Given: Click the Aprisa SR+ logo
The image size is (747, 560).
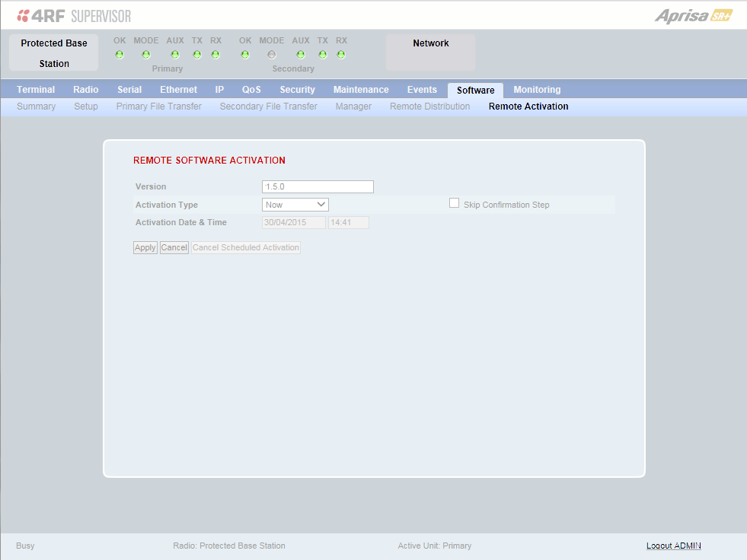Looking at the screenshot, I should pyautogui.click(x=693, y=16).
